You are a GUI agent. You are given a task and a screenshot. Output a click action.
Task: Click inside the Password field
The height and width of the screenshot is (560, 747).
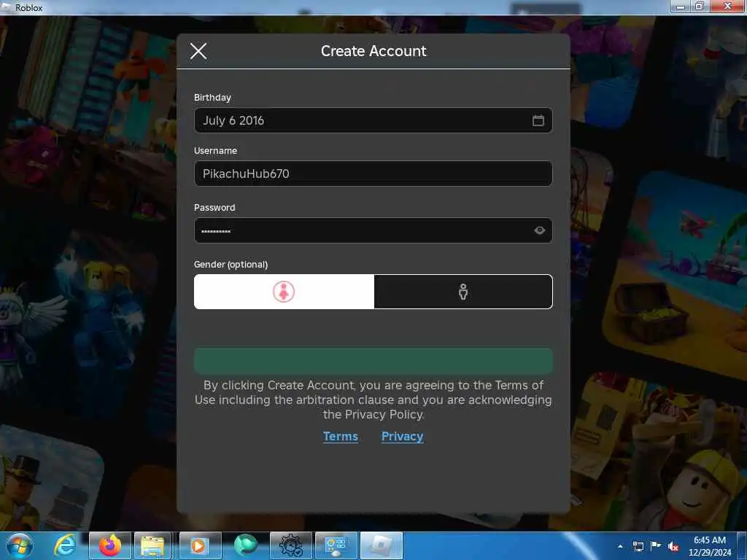point(373,230)
